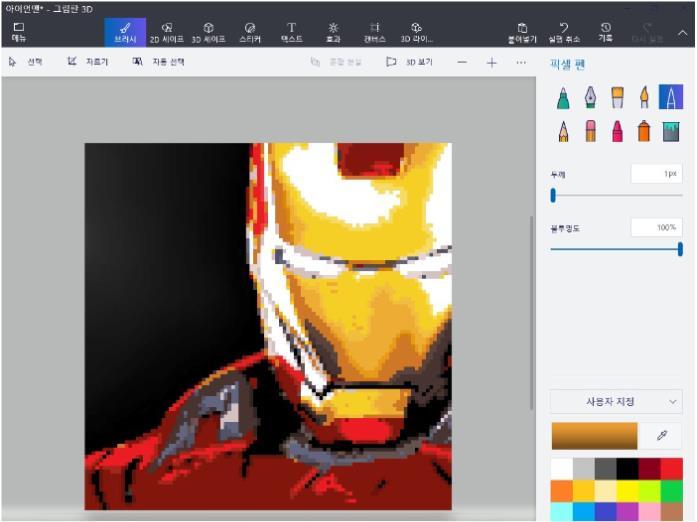Select the Pencil brush

click(563, 132)
